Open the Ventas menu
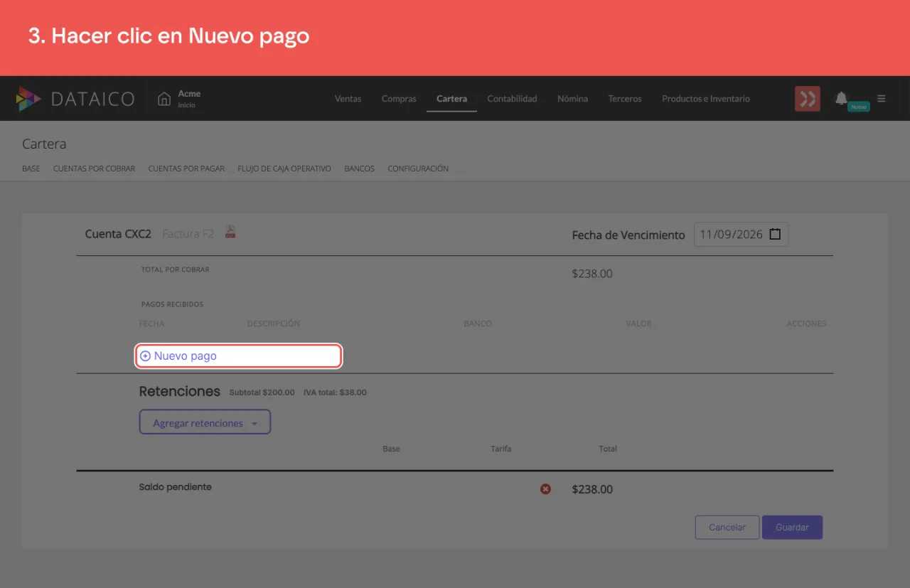910x588 pixels. pyautogui.click(x=348, y=99)
